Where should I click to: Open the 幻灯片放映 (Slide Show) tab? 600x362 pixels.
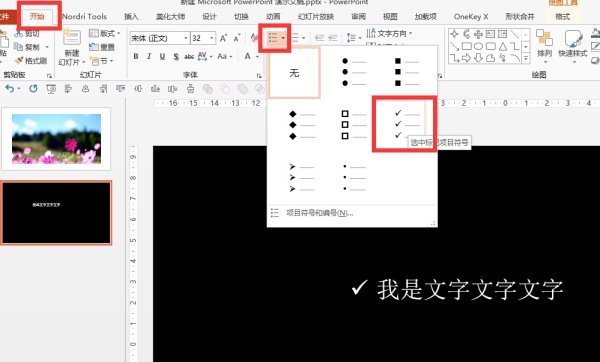click(316, 16)
